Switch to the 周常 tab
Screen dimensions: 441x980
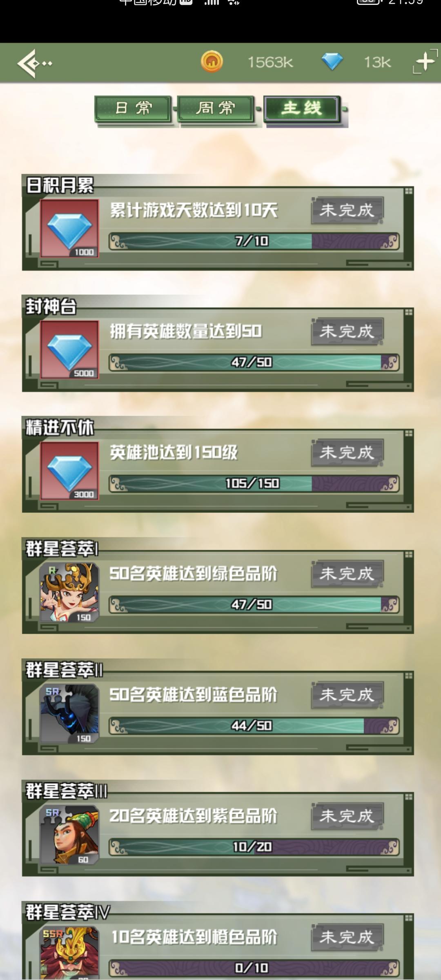point(216,109)
